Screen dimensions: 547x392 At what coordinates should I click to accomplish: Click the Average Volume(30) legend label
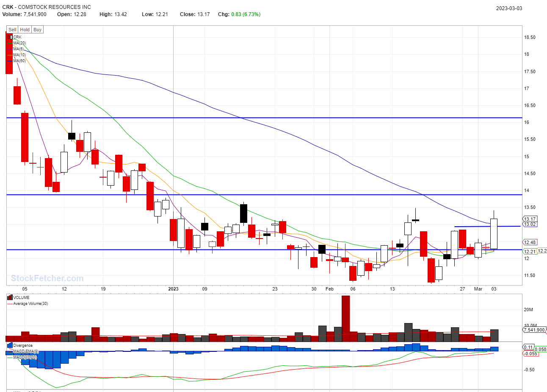click(30, 304)
